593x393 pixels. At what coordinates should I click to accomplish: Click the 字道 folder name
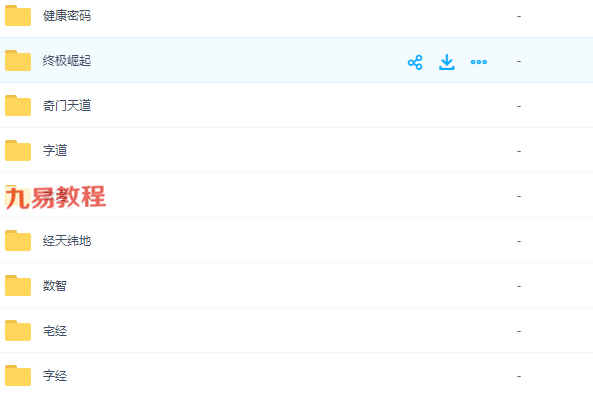(x=55, y=151)
